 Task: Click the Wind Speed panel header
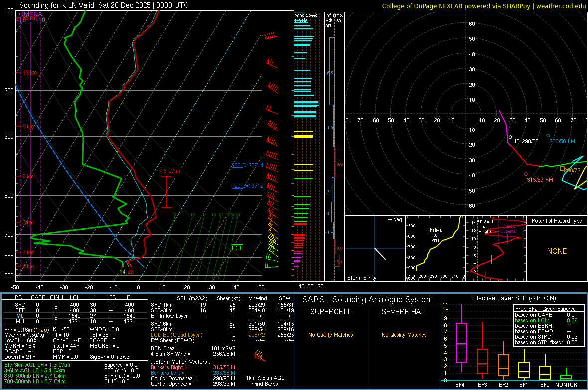point(306,17)
